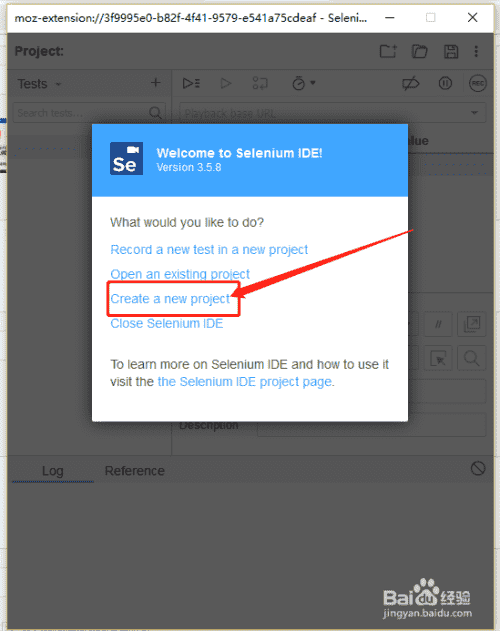Search tests magnifier icon
Image resolution: width=500 pixels, height=631 pixels.
pos(155,112)
